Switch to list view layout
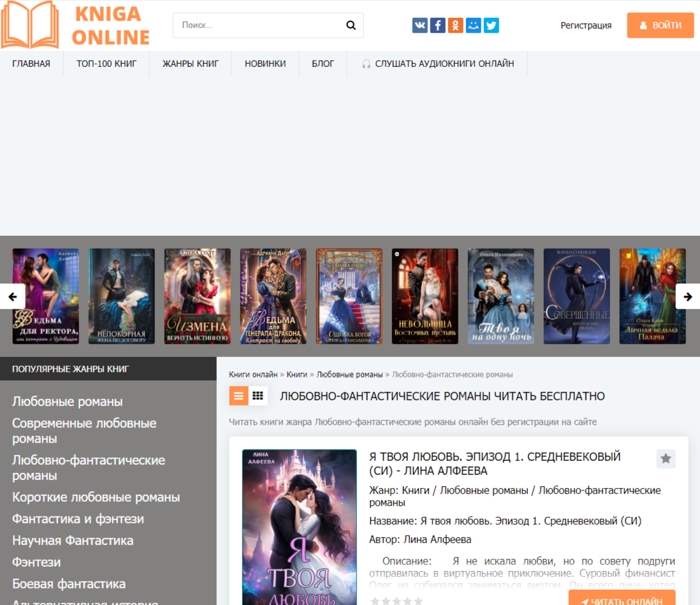700x605 pixels. click(x=239, y=396)
